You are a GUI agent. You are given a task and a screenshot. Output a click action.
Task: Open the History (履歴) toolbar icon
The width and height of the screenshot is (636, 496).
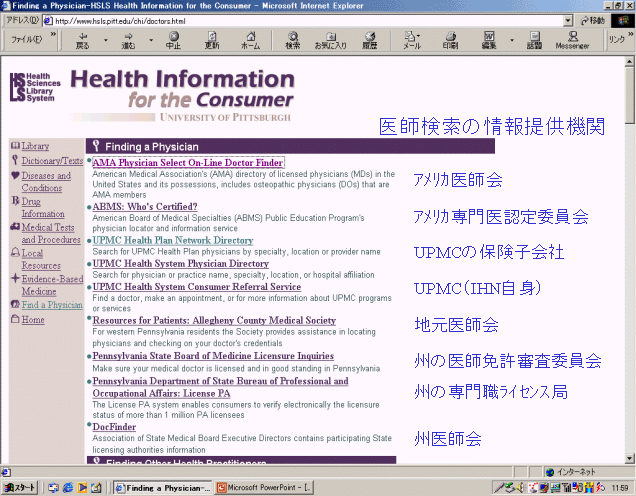coord(369,40)
